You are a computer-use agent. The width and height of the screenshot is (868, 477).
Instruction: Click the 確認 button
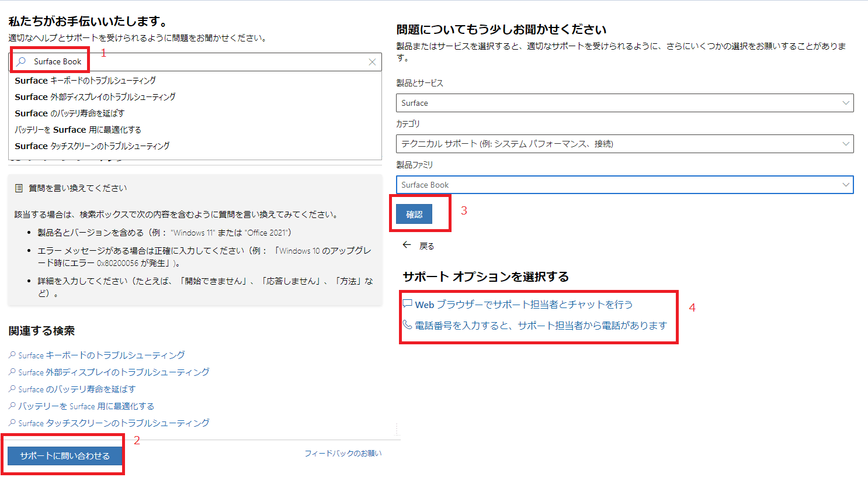(414, 215)
